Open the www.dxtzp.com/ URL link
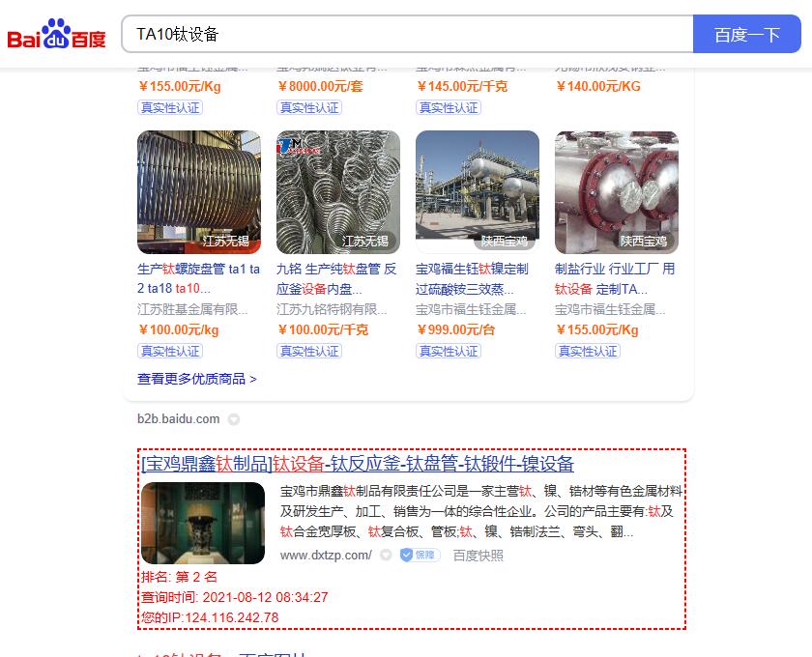 point(326,556)
